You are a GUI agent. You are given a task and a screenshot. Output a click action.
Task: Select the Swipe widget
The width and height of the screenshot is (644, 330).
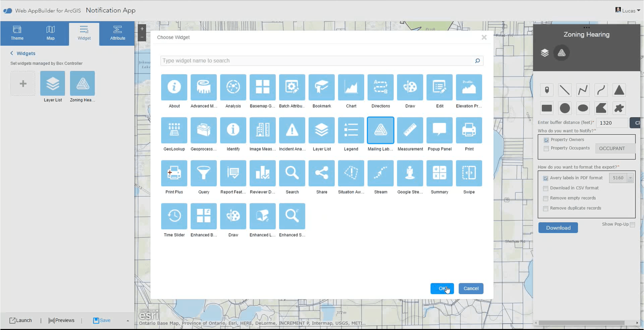469,173
